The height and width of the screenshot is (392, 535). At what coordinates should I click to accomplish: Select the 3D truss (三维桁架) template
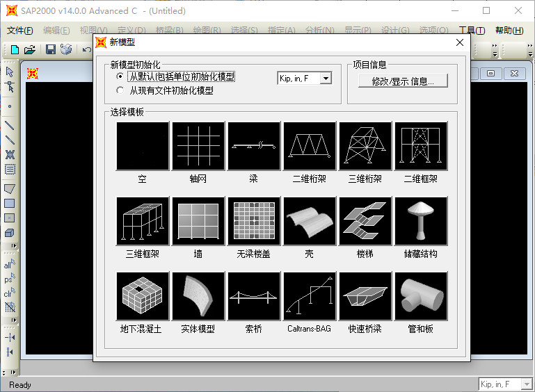(x=365, y=146)
